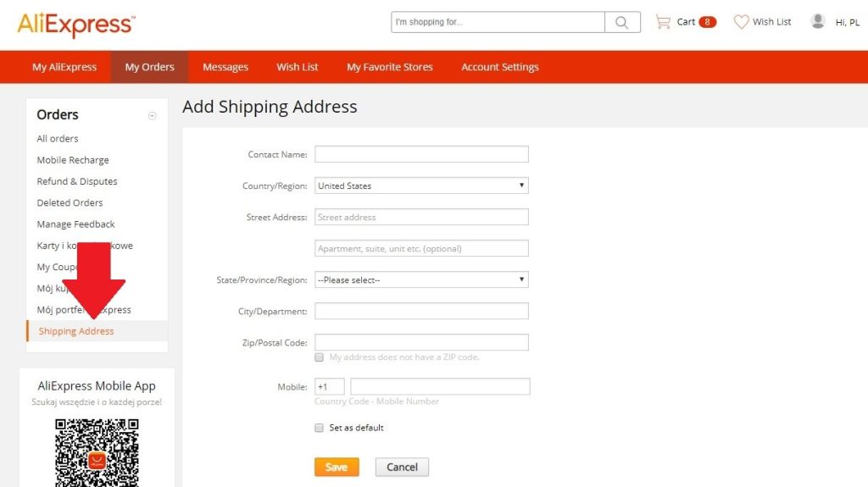Select All orders in sidebar

click(x=58, y=138)
